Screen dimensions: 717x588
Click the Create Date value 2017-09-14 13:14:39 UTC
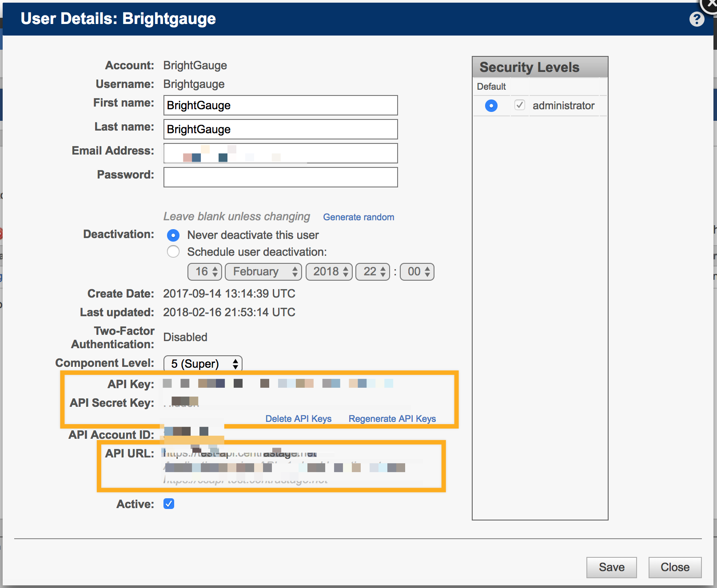click(x=229, y=294)
